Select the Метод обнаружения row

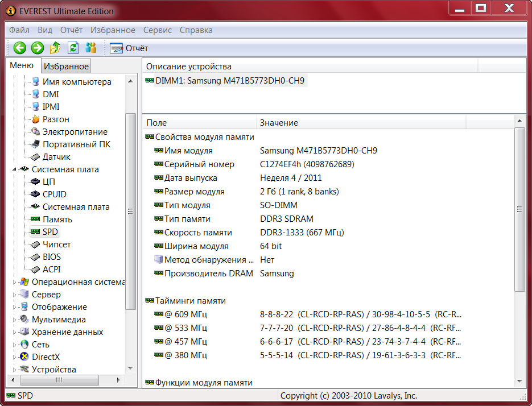[x=214, y=260]
